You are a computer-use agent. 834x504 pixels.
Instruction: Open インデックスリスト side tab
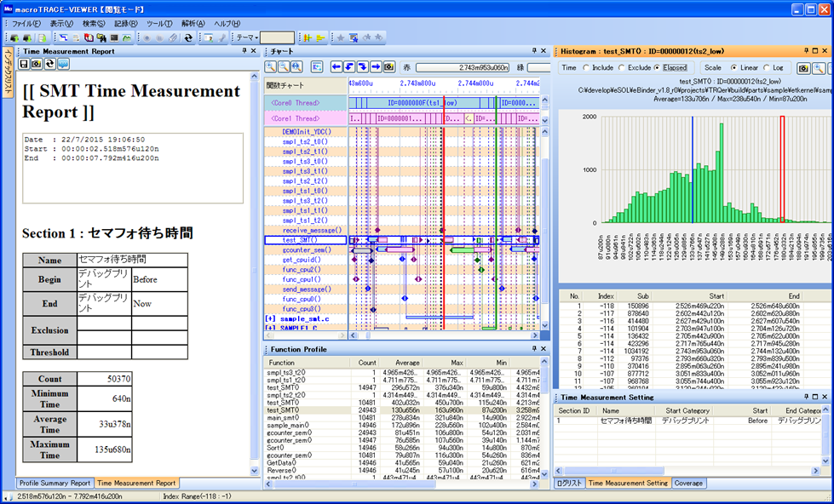8,72
